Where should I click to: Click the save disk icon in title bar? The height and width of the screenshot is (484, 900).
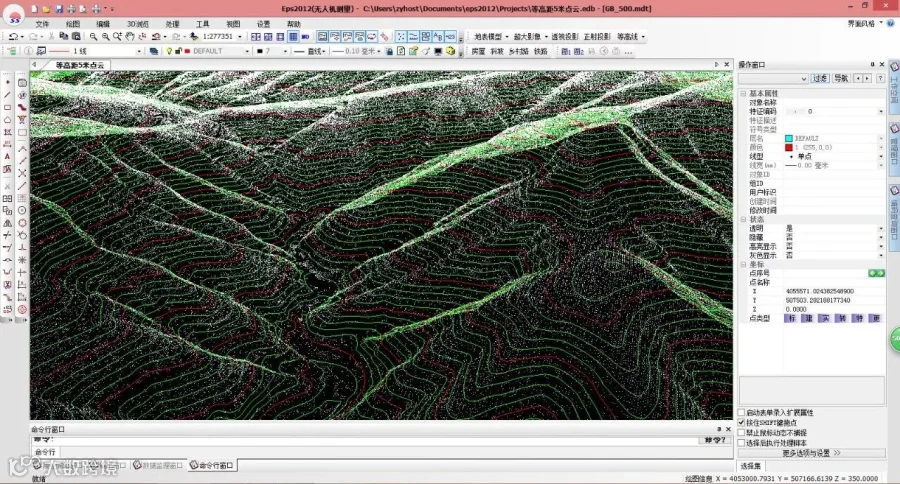tap(59, 9)
